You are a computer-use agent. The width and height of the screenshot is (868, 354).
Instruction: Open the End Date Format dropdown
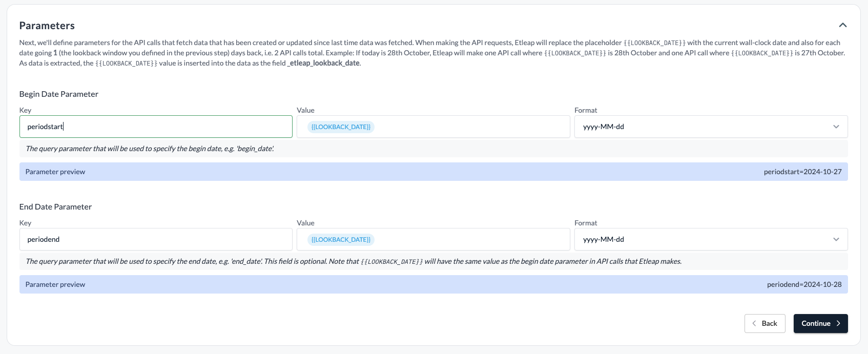click(711, 239)
